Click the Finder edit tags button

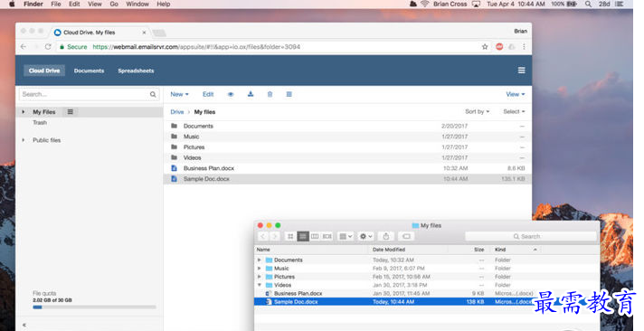[407, 236]
